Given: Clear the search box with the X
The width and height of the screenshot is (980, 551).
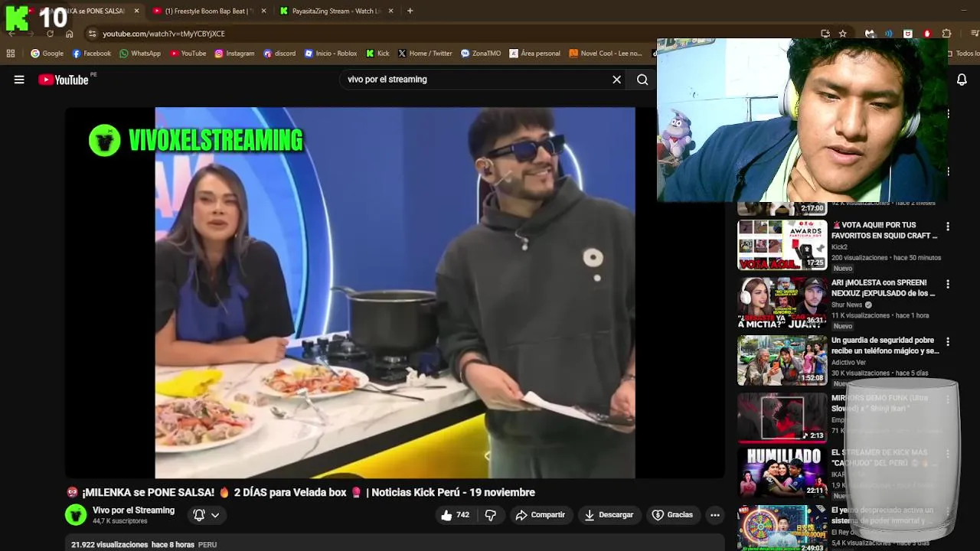Looking at the screenshot, I should pos(616,80).
